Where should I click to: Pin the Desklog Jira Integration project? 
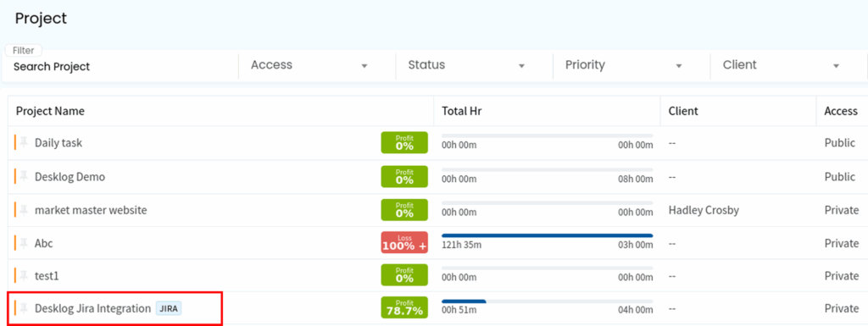coord(24,308)
